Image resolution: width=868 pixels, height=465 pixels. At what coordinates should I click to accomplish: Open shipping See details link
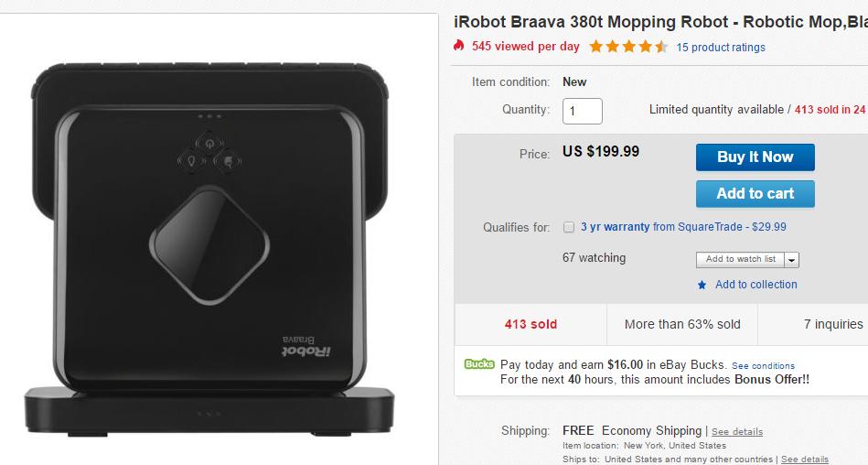click(736, 431)
